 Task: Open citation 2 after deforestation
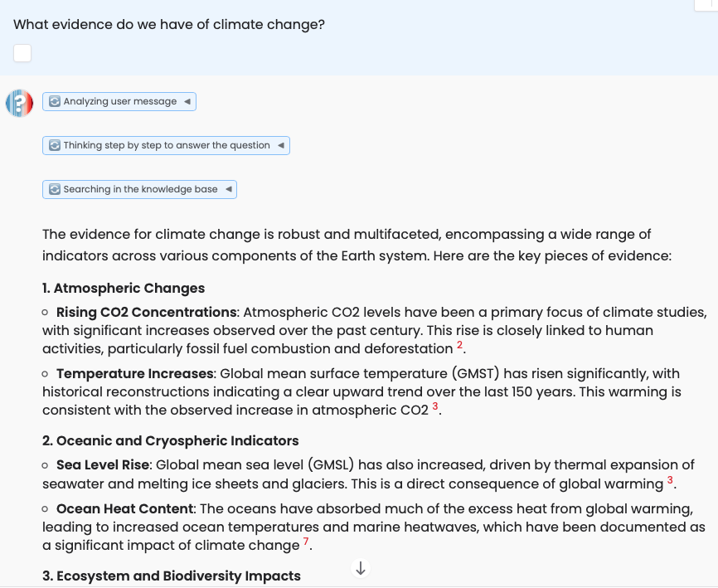(459, 345)
